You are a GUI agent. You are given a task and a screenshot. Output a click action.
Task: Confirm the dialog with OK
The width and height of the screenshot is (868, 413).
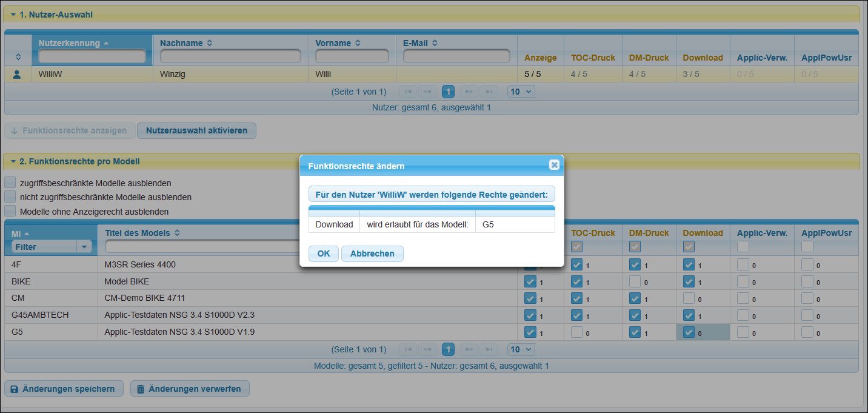click(x=324, y=254)
